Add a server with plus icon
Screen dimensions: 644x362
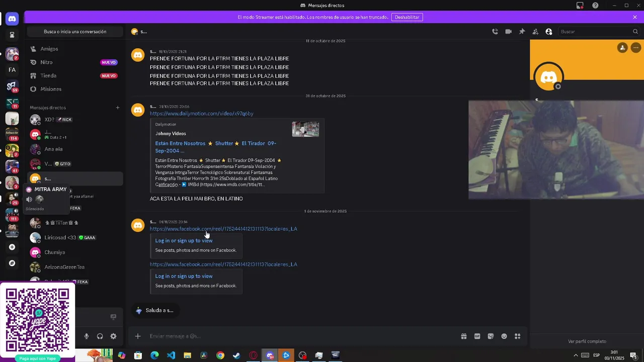pos(12,247)
